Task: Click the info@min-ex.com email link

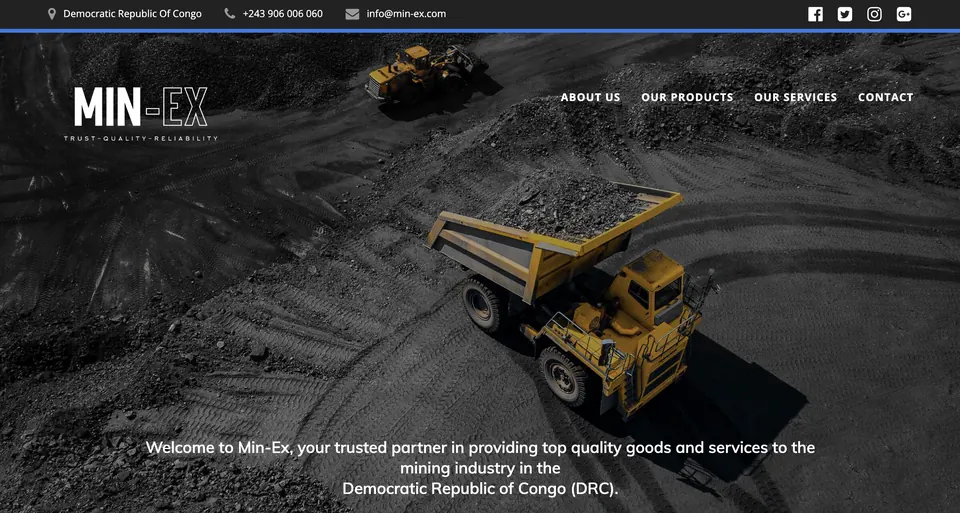Action: [406, 13]
